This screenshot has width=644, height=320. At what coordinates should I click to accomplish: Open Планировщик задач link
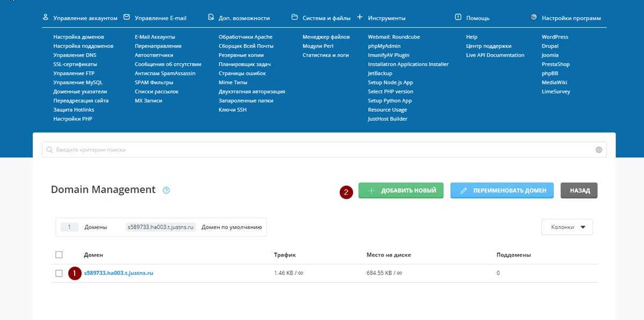(245, 64)
